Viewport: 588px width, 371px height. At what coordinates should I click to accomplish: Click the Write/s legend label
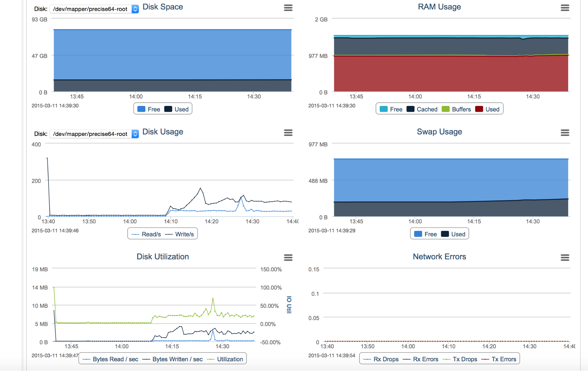[184, 234]
